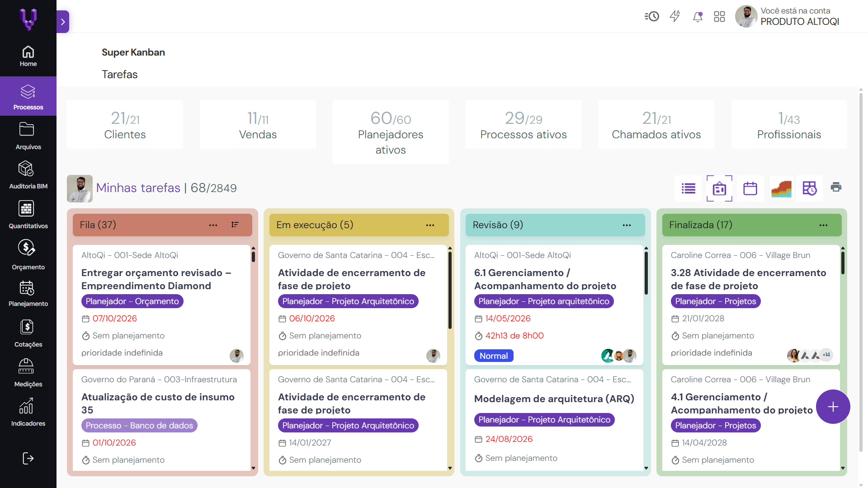Click the Processo – Banco de dados tag
The width and height of the screenshot is (868, 488).
[x=139, y=426]
